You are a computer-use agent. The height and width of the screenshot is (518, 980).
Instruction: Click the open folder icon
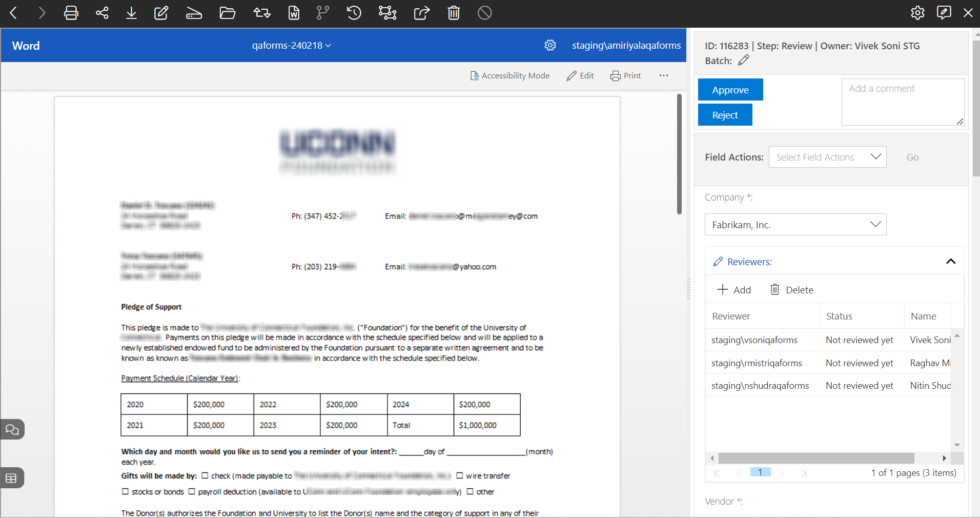[227, 13]
